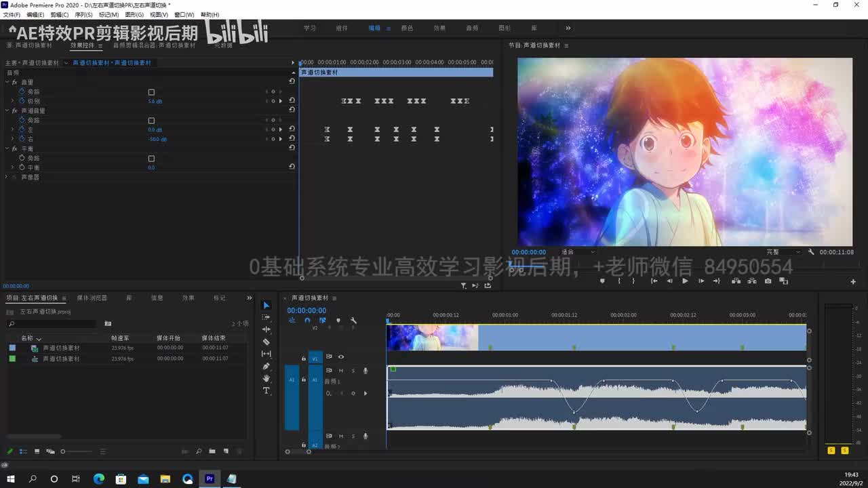Expand the 级别 parameter
This screenshot has height=488, width=868.
point(12,101)
